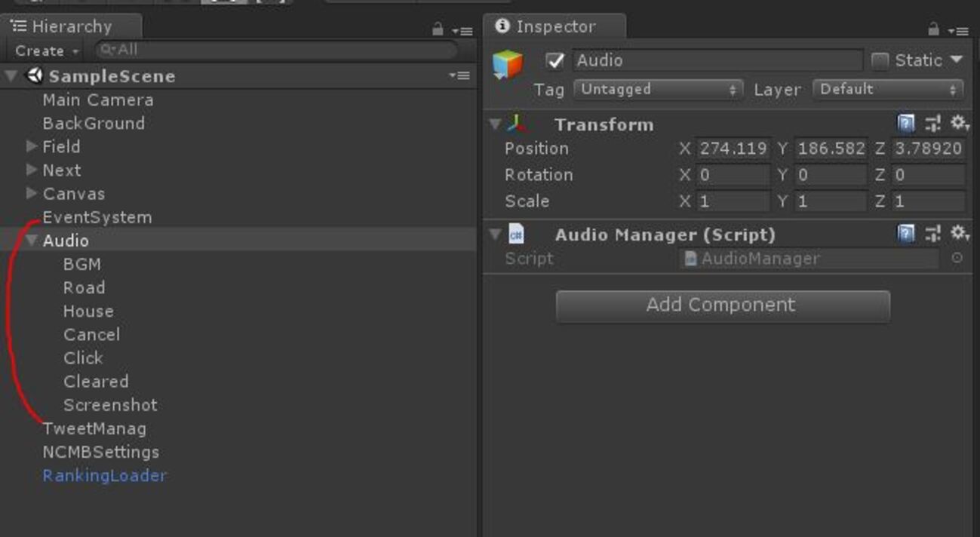Open Transform component presets
The height and width of the screenshot is (537, 980).
[x=933, y=124]
